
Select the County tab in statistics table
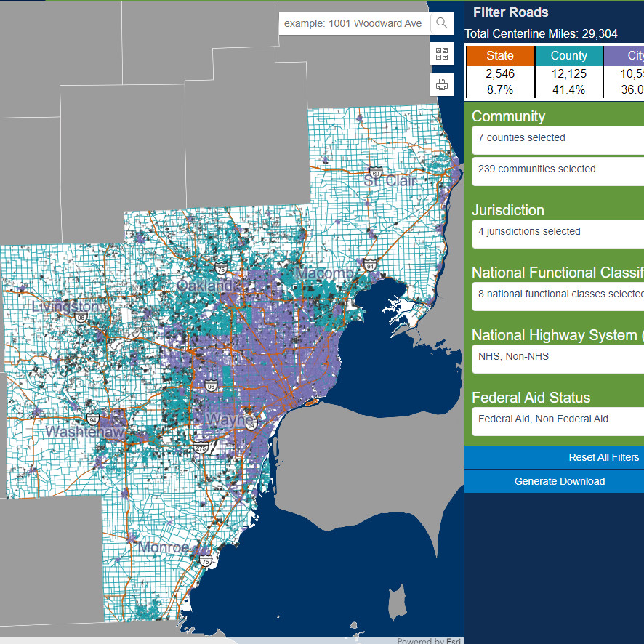click(568, 55)
